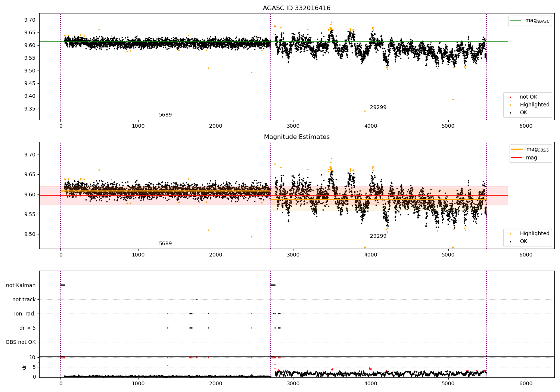
Task: Click the "5689" label in the Magnitude Estimates plot
Action: [x=165, y=243]
